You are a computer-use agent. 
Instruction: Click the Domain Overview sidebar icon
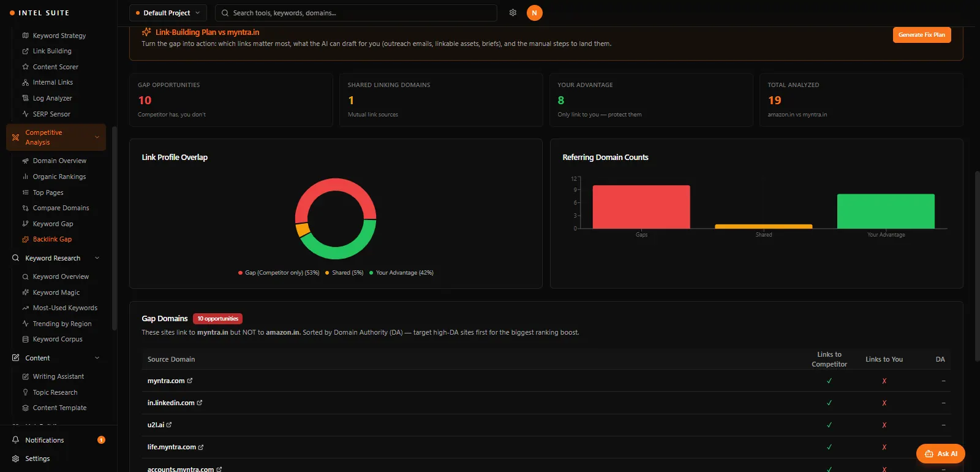(x=25, y=161)
